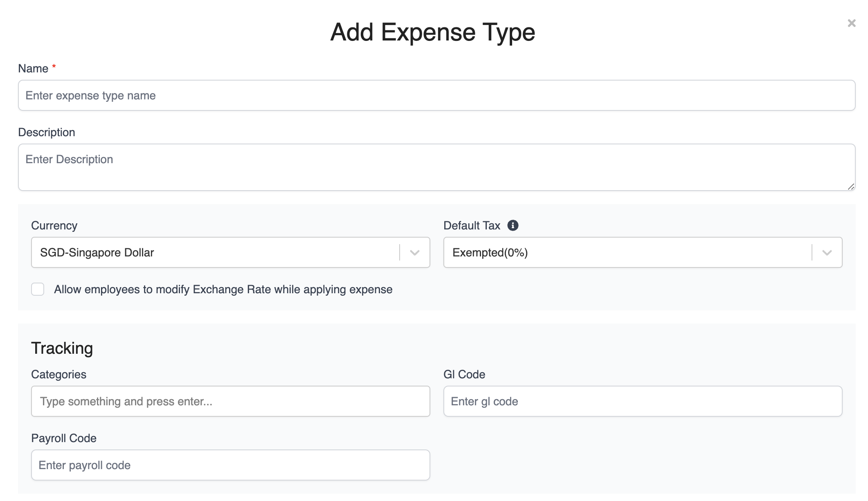Click the Currency label
The width and height of the screenshot is (868, 501).
(x=54, y=226)
